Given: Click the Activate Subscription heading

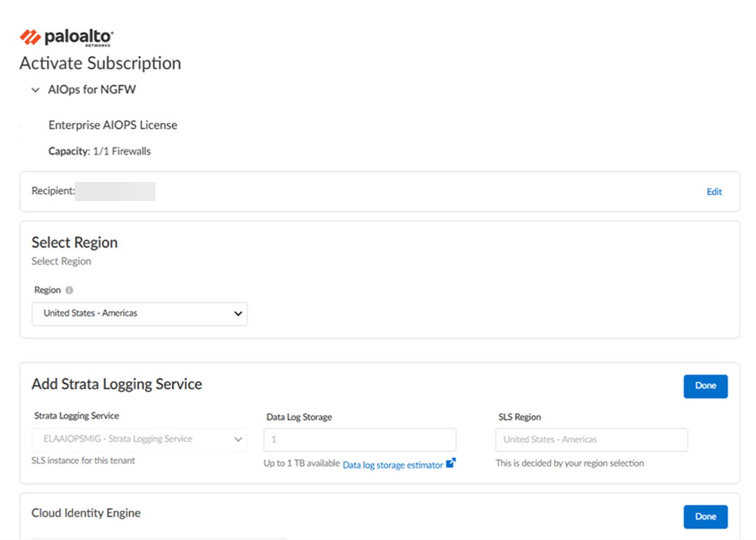Looking at the screenshot, I should pyautogui.click(x=100, y=63).
